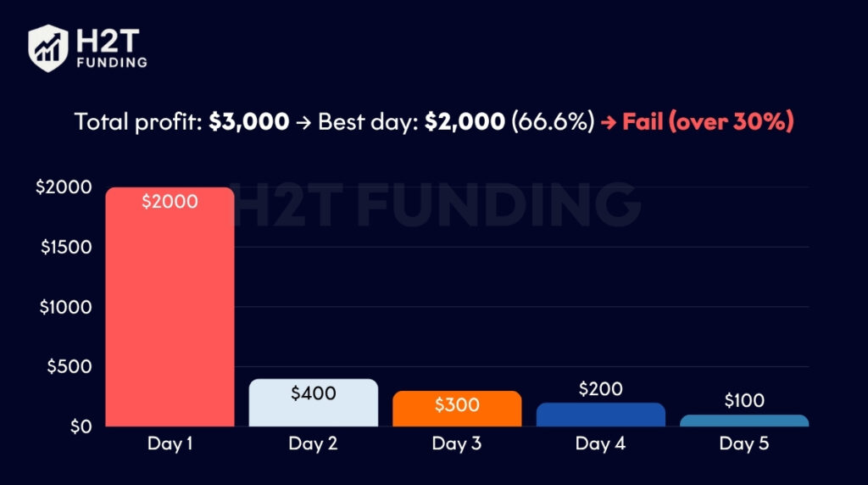The image size is (868, 485).
Task: Select the dark blue Day 4 bar
Action: (x=601, y=415)
